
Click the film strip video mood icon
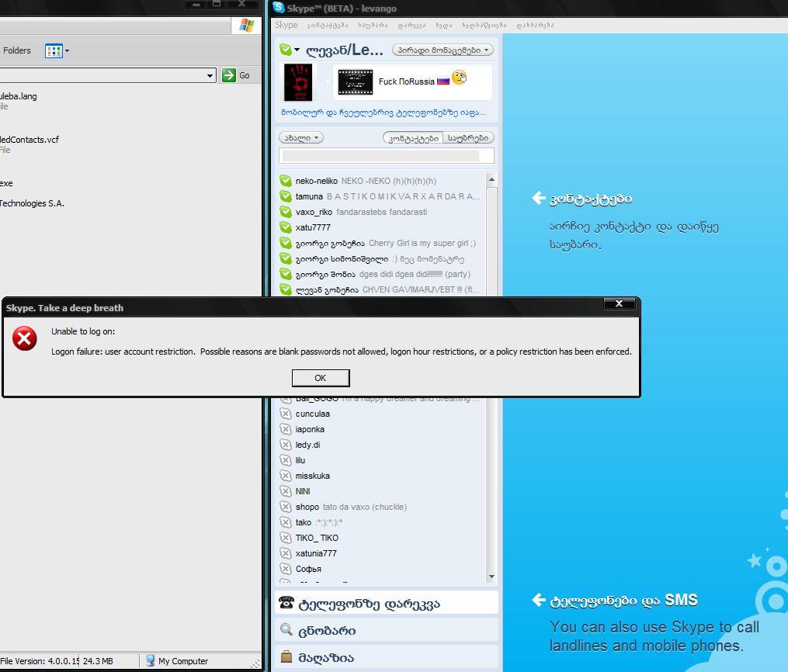click(x=355, y=81)
